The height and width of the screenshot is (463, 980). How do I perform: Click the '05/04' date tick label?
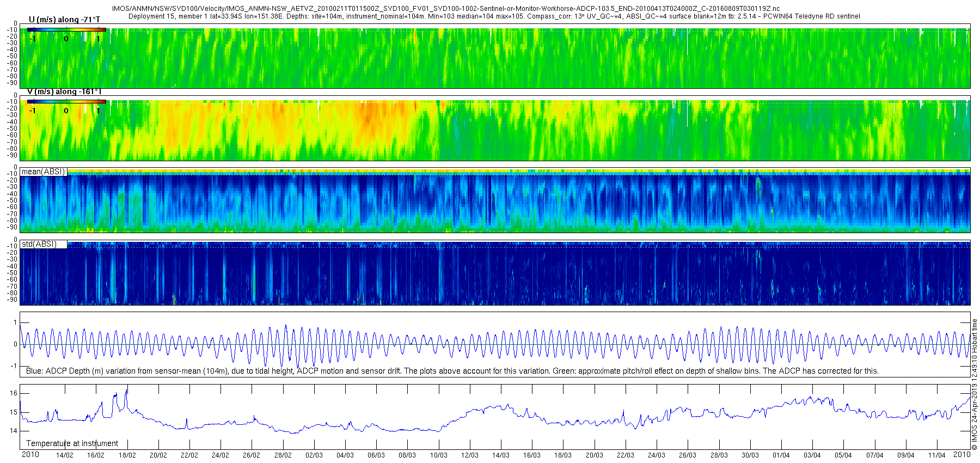[x=843, y=455]
